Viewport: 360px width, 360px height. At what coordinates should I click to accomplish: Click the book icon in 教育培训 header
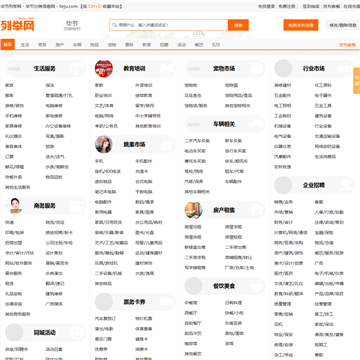tap(166, 68)
